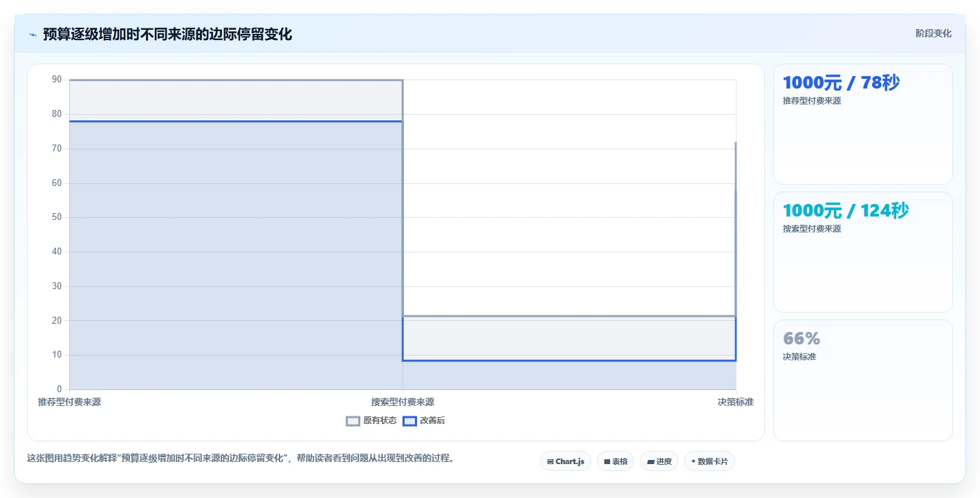Image resolution: width=980 pixels, height=498 pixels.
Task: Click the blue 改善后 legend swatch
Action: [x=409, y=421]
